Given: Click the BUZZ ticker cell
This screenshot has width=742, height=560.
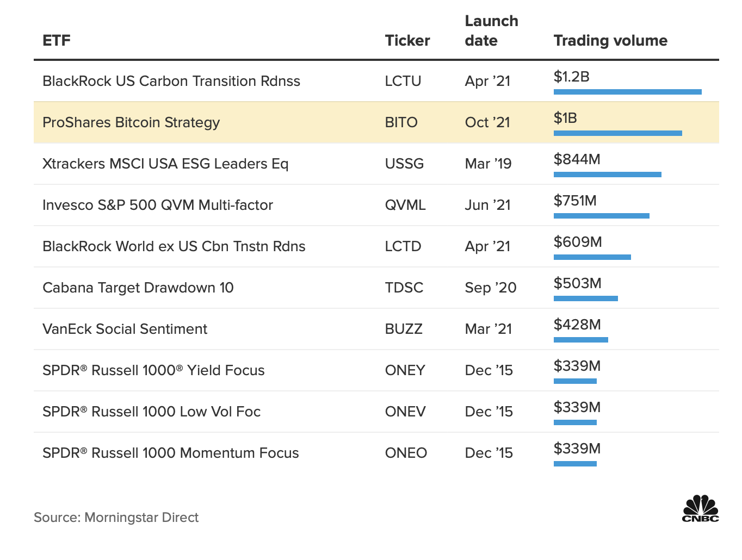Looking at the screenshot, I should point(404,329).
